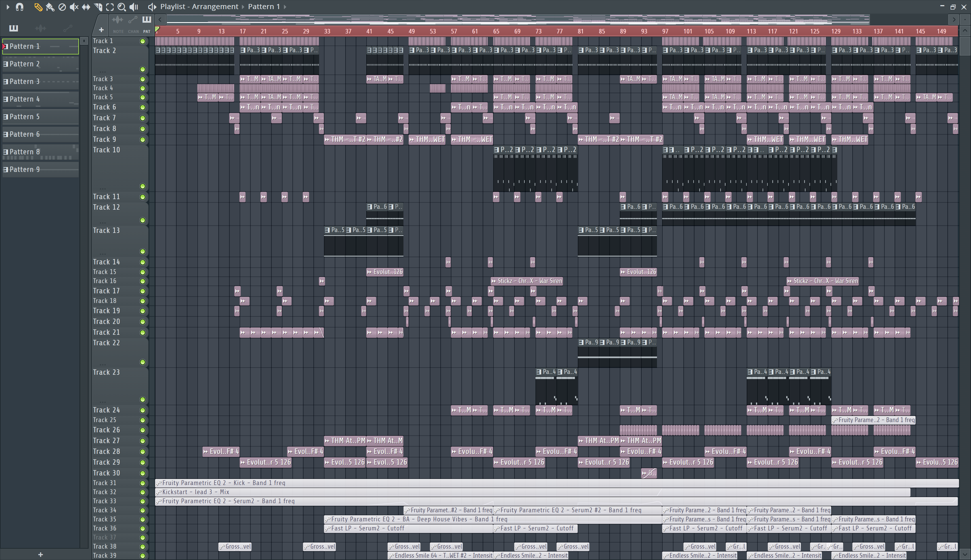Select Pattern 8 in the picker
Image resolution: width=971 pixels, height=560 pixels.
(x=40, y=152)
